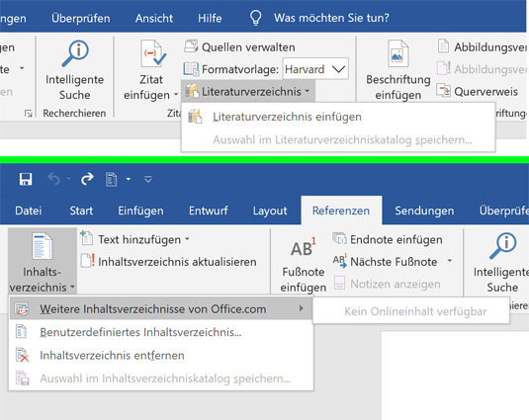Screen dimensions: 529x420
Task: Expand the Nächste Fußnote dropdown arrow
Action: click(x=450, y=261)
